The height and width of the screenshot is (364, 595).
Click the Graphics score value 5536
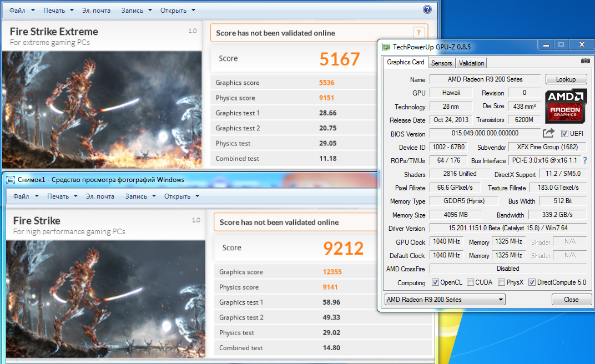click(x=327, y=83)
